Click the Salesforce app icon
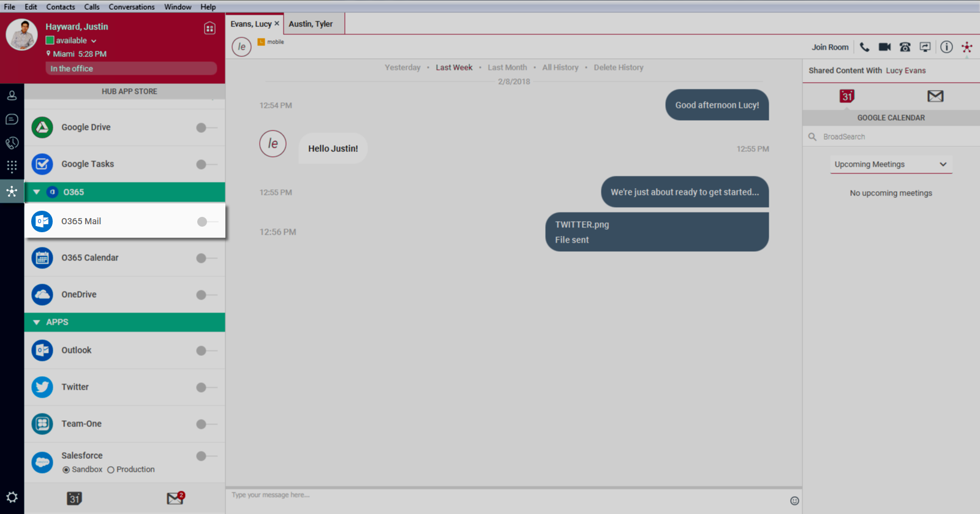980x514 pixels. 42,463
